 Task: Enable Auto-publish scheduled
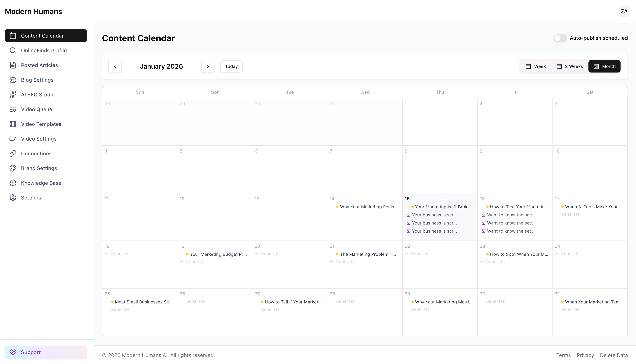(x=560, y=38)
